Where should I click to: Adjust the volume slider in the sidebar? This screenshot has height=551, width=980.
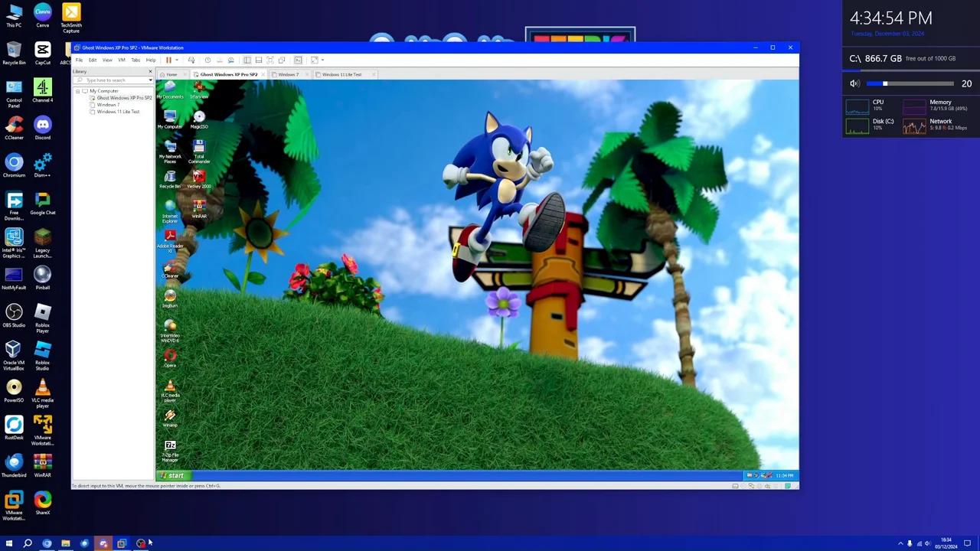click(x=884, y=83)
